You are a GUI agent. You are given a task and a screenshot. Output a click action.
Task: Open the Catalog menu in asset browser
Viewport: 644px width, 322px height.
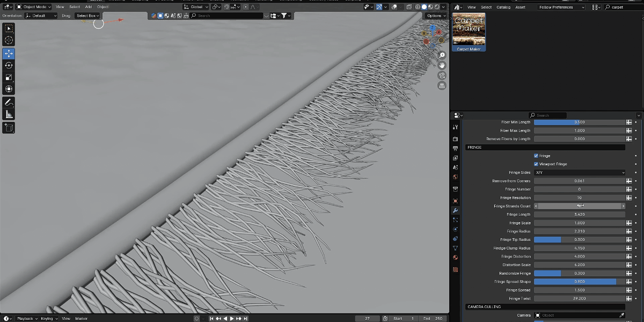coord(503,7)
